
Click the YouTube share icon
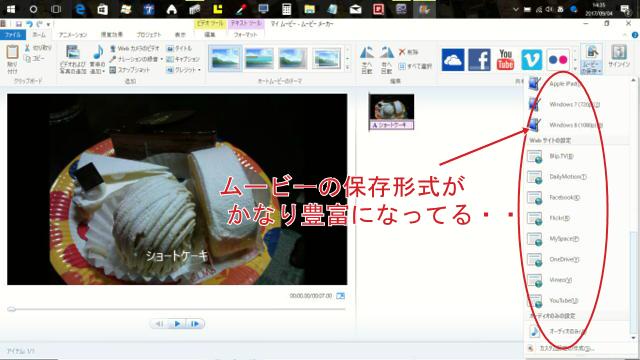505,60
